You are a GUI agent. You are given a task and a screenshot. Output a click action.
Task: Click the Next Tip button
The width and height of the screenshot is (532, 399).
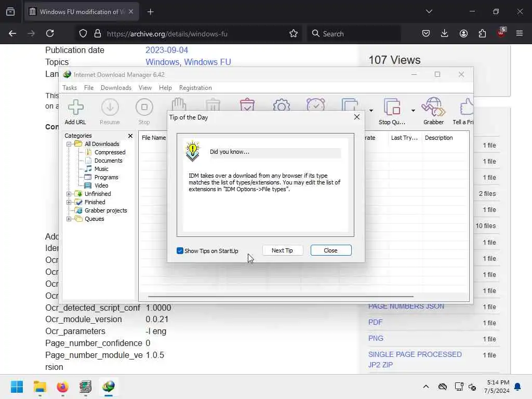click(282, 250)
